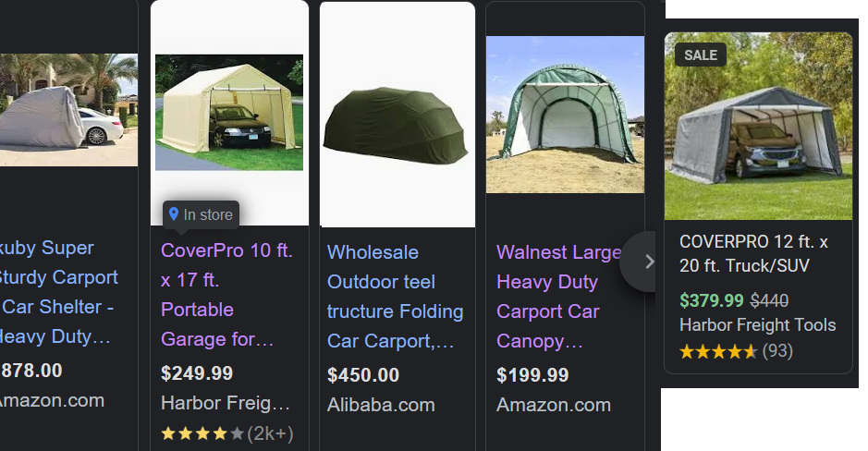Screen dimensions: 868x451
Task: Open Walnest Large Heavy Duty Carport link
Action: [558, 297]
